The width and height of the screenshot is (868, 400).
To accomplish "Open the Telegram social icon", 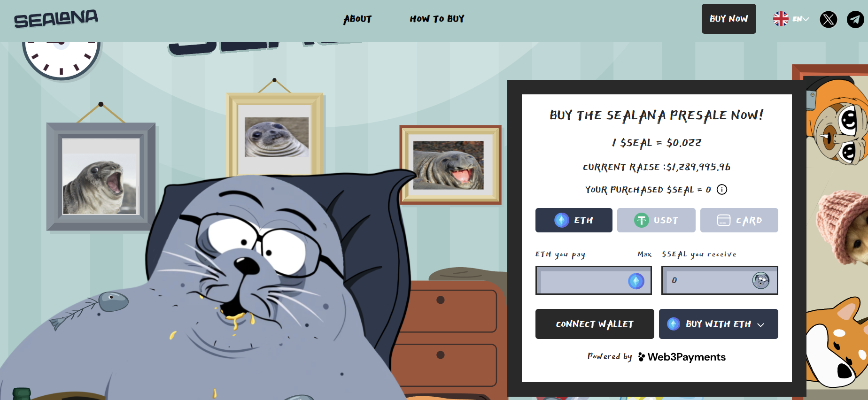I will click(855, 19).
